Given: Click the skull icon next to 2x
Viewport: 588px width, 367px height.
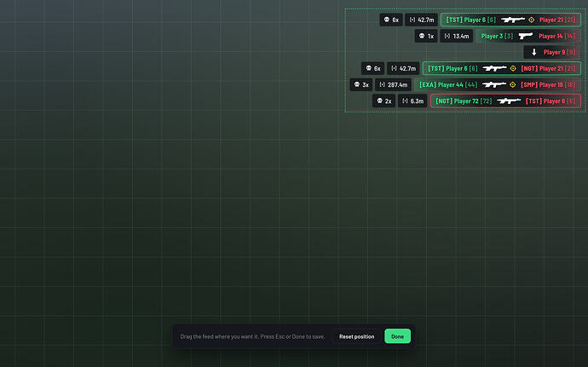Looking at the screenshot, I should pos(379,100).
